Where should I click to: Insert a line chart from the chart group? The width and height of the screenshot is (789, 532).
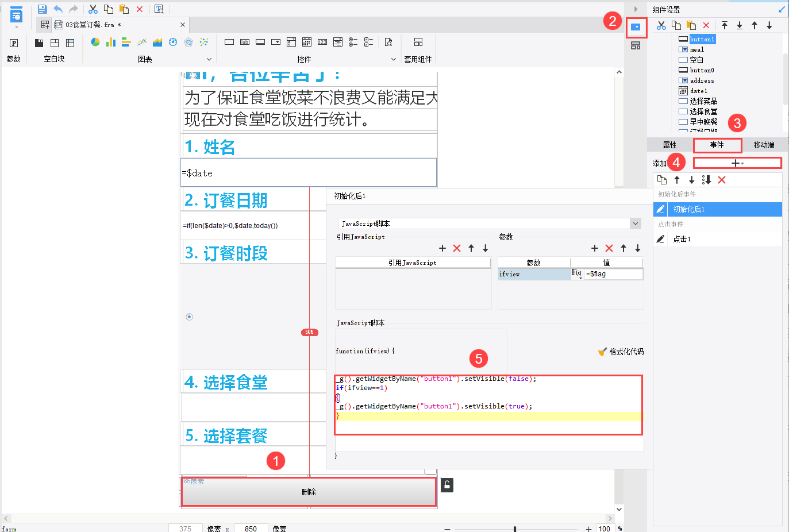142,42
